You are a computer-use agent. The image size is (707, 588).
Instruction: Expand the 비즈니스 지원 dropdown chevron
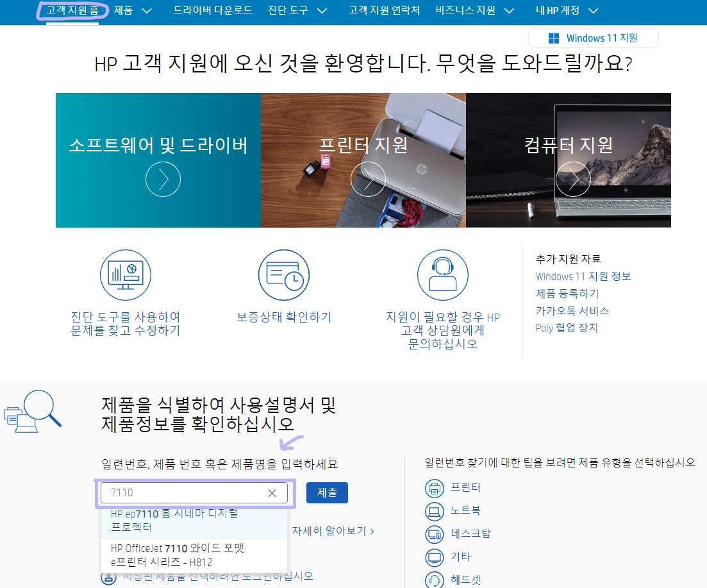tap(509, 11)
